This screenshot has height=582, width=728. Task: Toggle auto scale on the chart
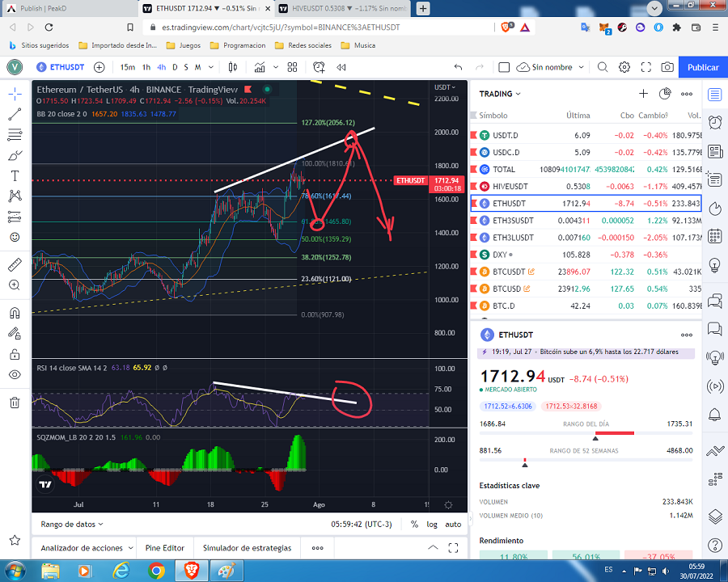click(454, 524)
